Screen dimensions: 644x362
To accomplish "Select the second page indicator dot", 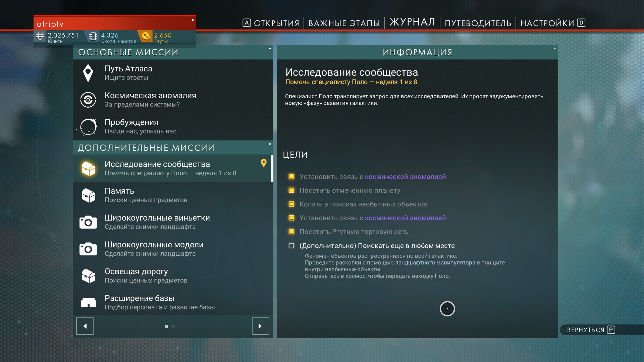I will [173, 326].
